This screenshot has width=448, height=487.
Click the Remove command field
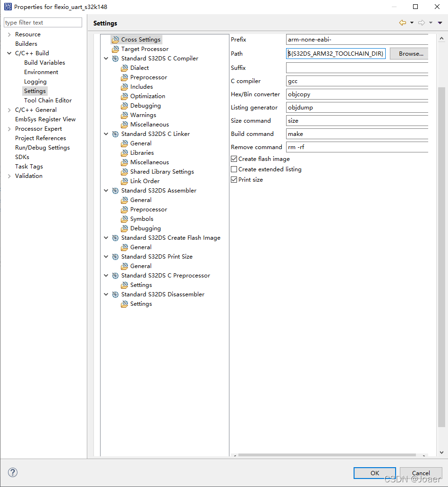click(x=357, y=147)
